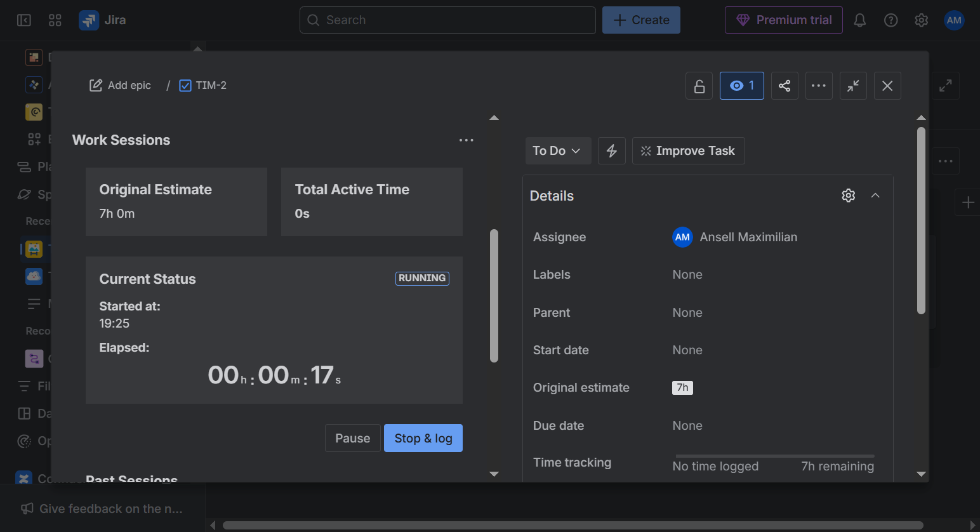Pause the running work session
The image size is (980, 532).
[x=352, y=438]
